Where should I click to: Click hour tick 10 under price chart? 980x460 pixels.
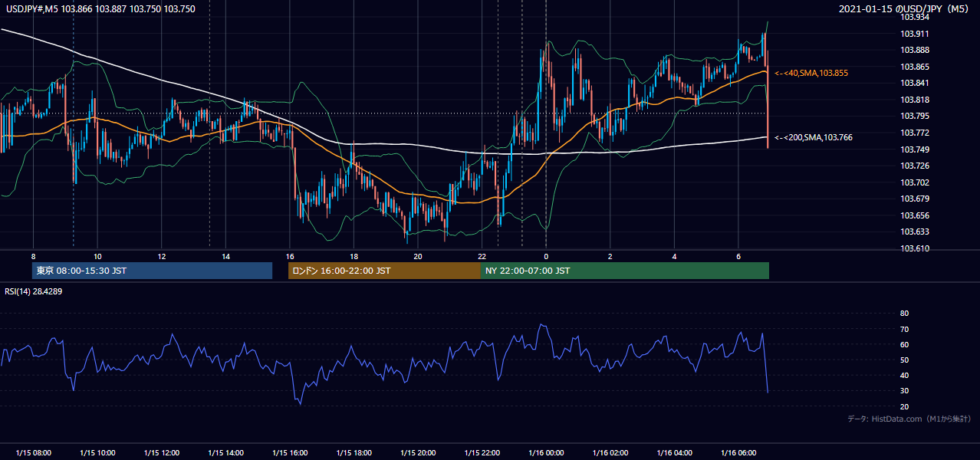(97, 255)
